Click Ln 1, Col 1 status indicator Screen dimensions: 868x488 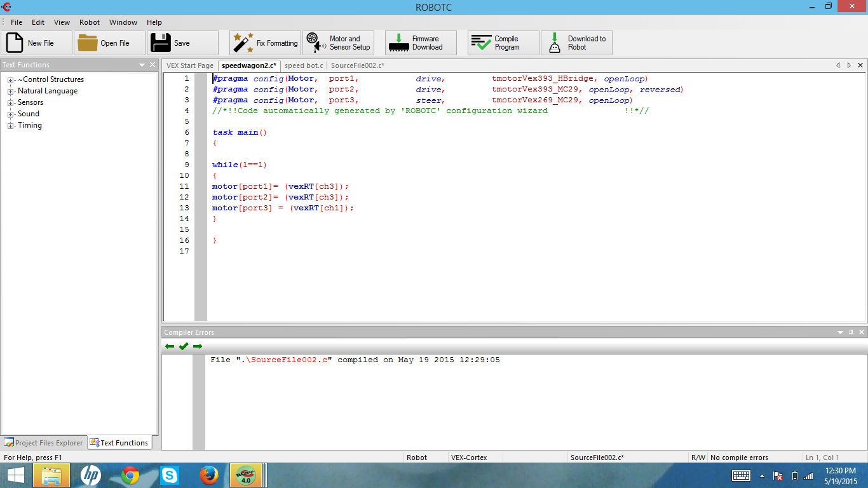pyautogui.click(x=822, y=457)
